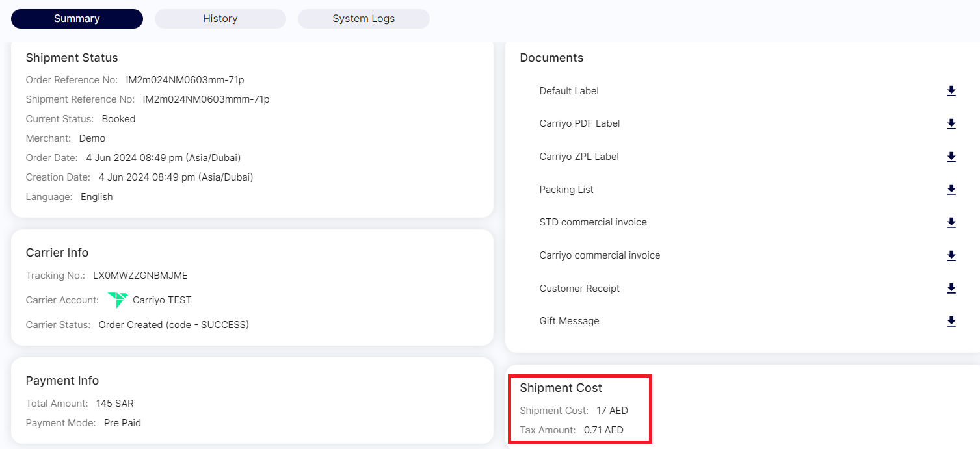
Task: Open the System Logs tab
Action: (x=364, y=19)
